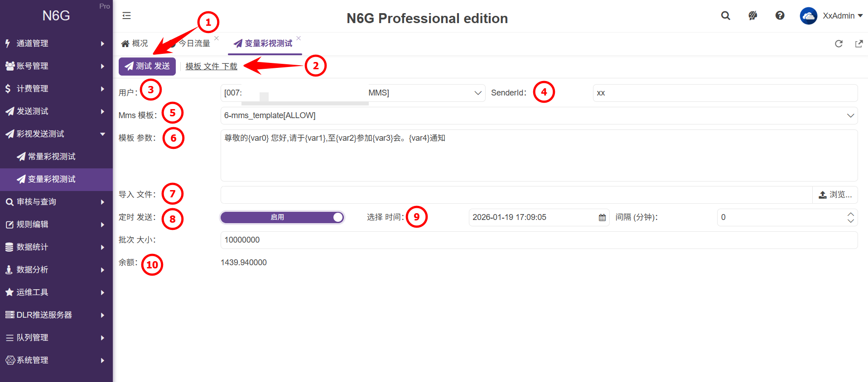
Task: Click the 测试 发送 button
Action: 147,67
